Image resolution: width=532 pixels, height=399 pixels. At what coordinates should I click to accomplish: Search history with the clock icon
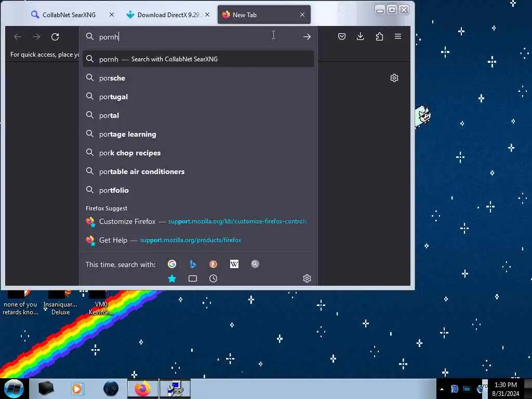[x=214, y=278]
